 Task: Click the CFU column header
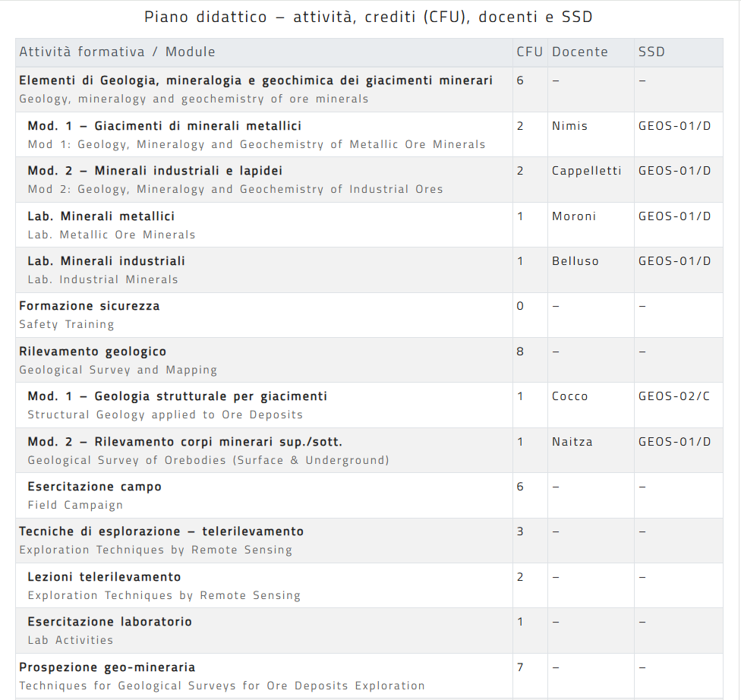529,52
